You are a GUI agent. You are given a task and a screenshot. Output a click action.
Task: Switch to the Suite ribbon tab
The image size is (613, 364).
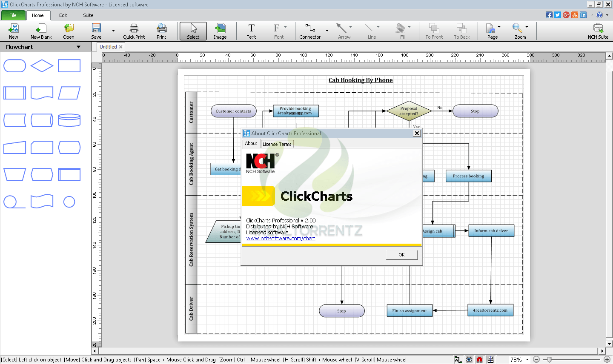[x=88, y=15]
